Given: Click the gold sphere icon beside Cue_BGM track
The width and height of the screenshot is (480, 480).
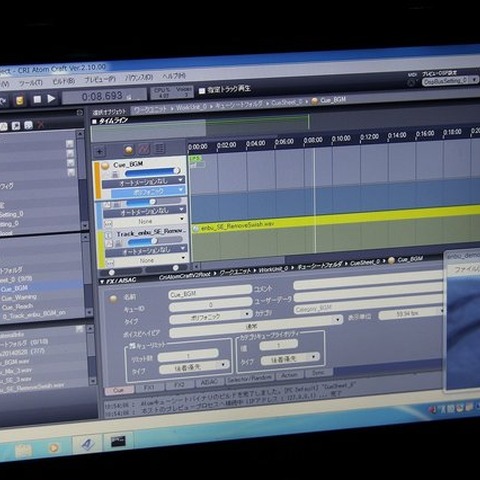Looking at the screenshot, I should [105, 166].
